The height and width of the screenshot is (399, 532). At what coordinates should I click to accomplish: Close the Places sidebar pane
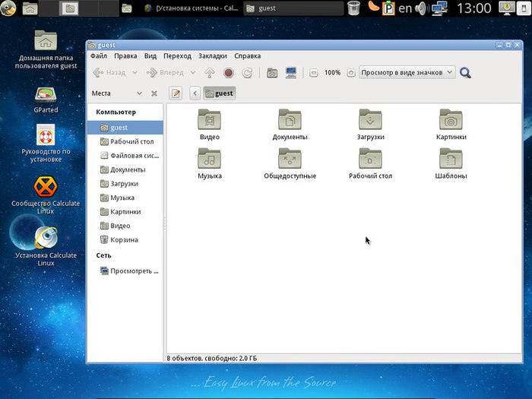coord(154,93)
